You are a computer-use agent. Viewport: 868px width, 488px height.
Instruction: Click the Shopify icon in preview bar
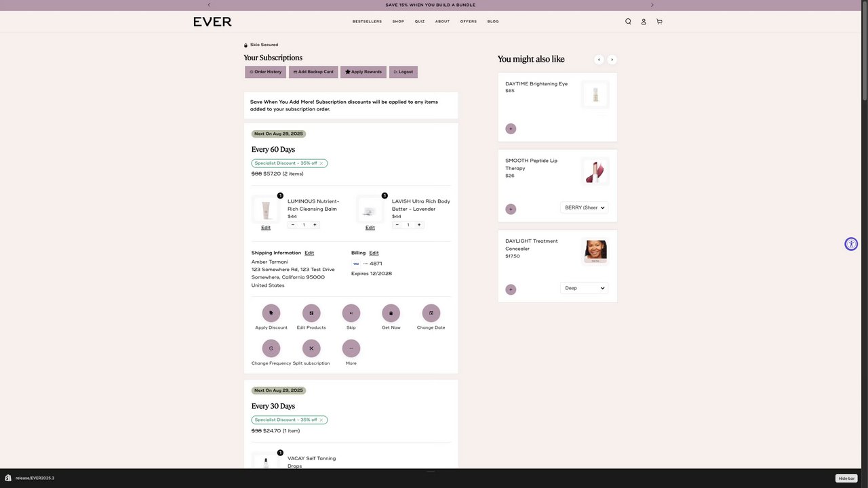tap(7, 478)
